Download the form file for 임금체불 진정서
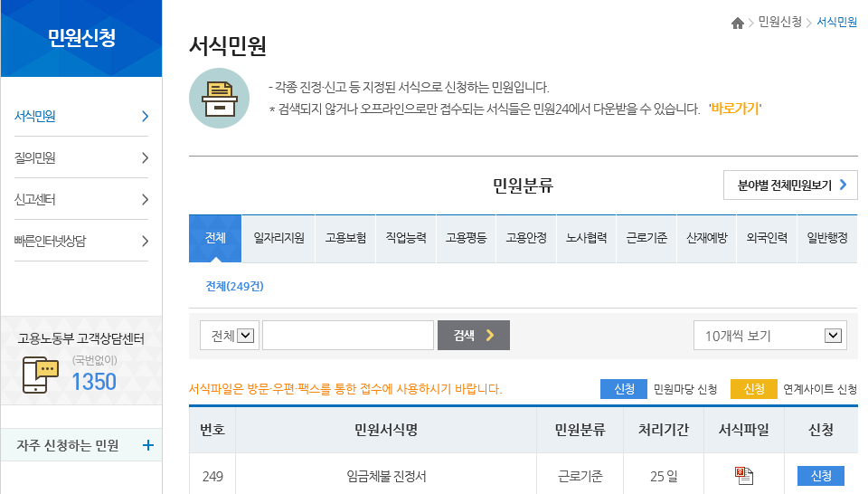868x494 pixels. click(744, 476)
